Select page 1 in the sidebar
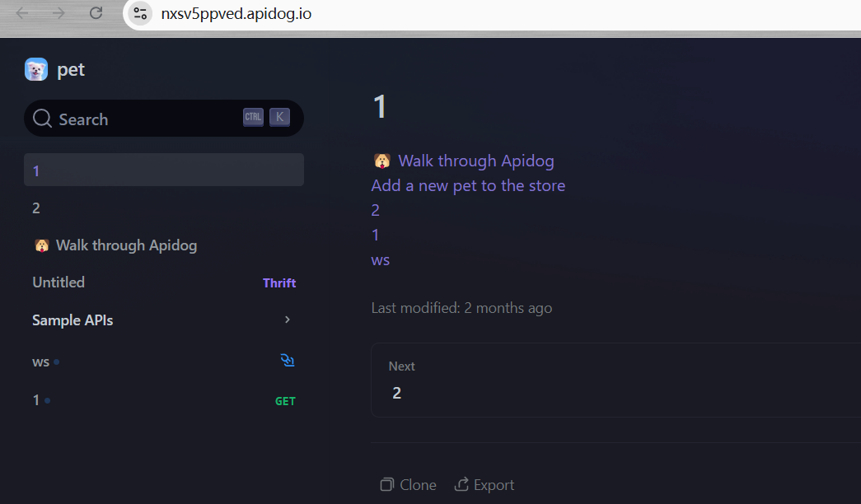Screen dimensions: 861x504 tap(164, 170)
